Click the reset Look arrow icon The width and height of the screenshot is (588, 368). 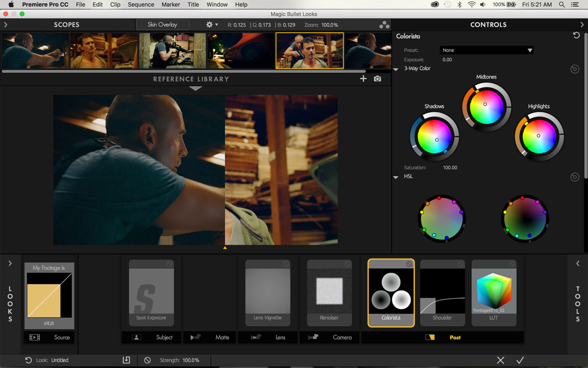[x=28, y=360]
